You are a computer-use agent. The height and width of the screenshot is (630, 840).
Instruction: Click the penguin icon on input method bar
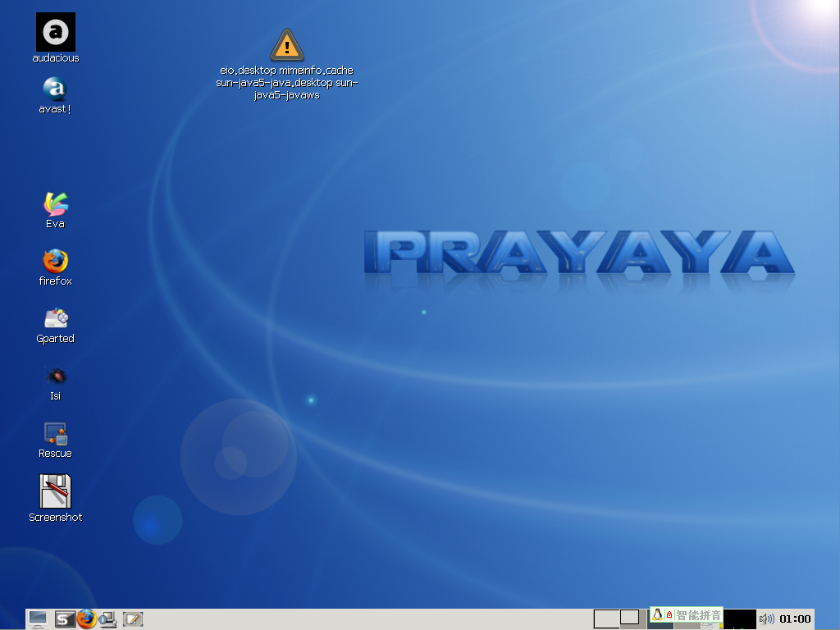tap(657, 614)
